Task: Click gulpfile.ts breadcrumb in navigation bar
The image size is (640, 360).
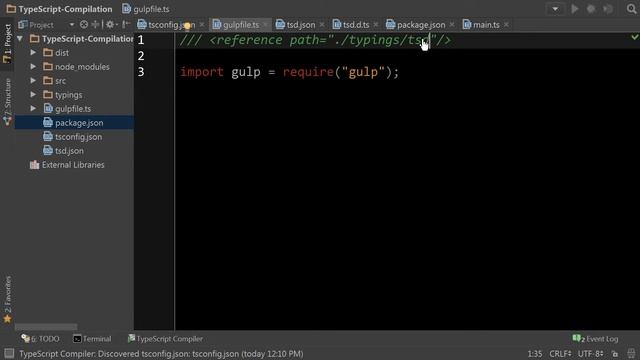Action: pos(146,9)
